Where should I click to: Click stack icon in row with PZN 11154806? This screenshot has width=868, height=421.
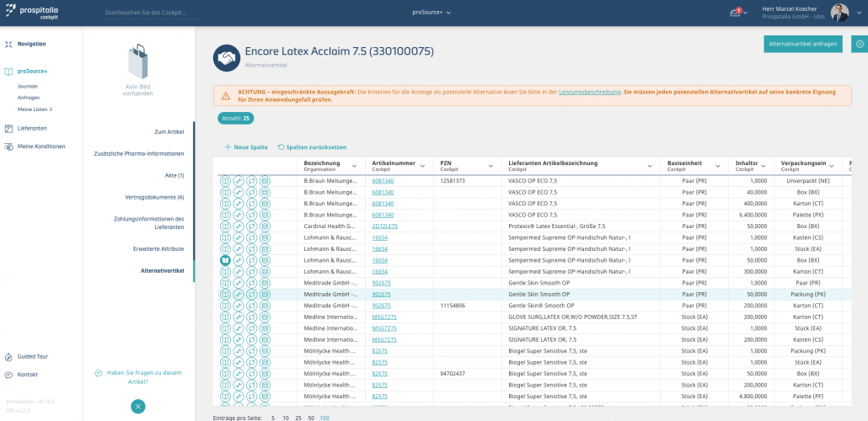pyautogui.click(x=265, y=306)
